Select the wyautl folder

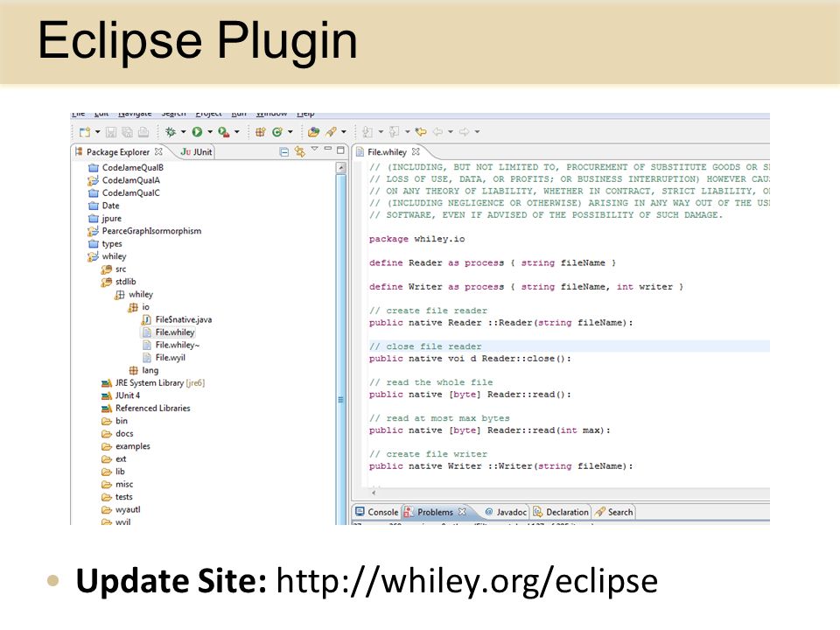[x=122, y=510]
